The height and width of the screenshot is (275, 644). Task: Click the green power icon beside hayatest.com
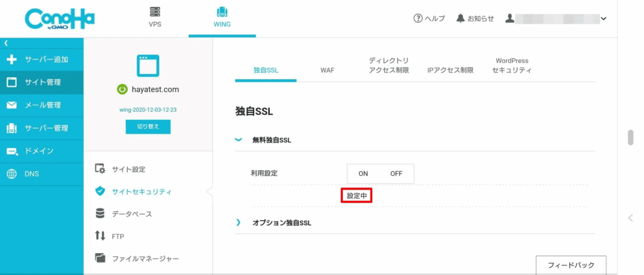click(123, 89)
